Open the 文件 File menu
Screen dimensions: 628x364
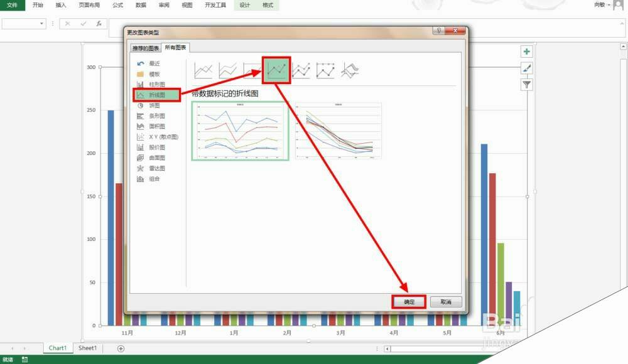pos(12,5)
